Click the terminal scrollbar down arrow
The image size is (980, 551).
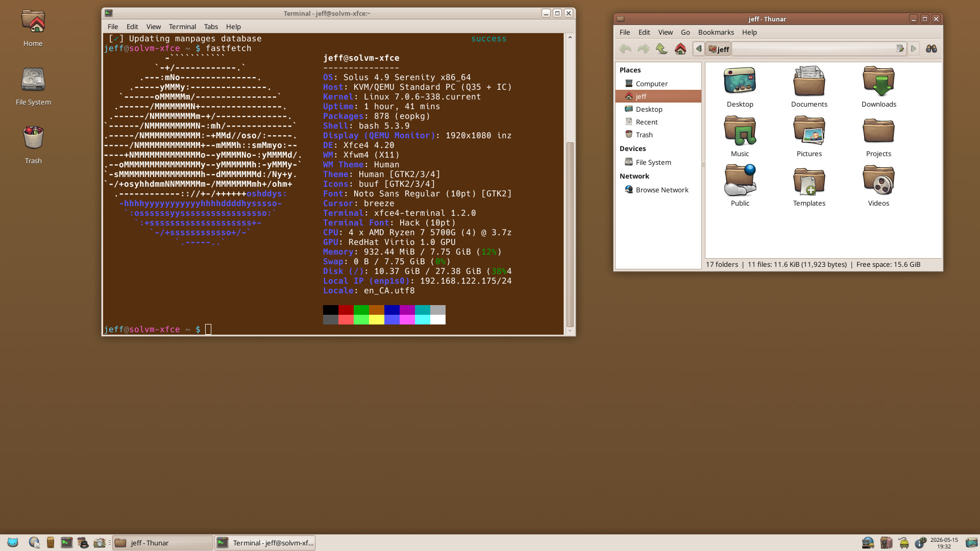pos(570,331)
